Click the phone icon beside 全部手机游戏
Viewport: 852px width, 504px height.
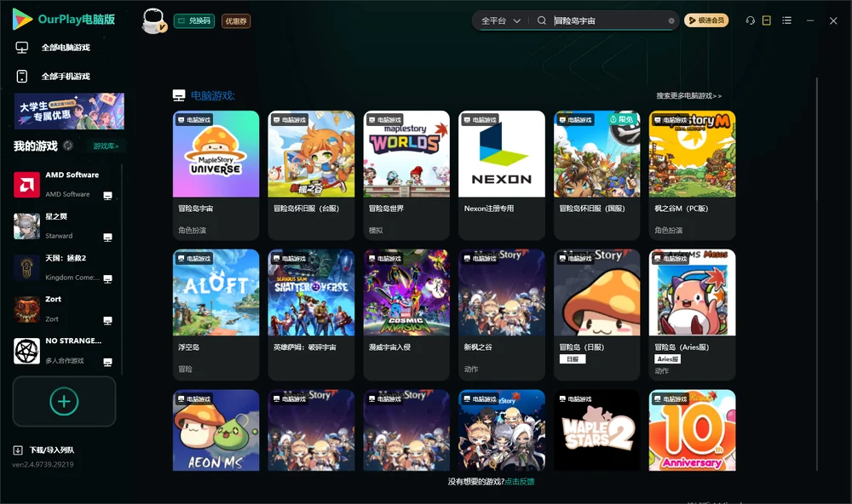click(x=22, y=77)
